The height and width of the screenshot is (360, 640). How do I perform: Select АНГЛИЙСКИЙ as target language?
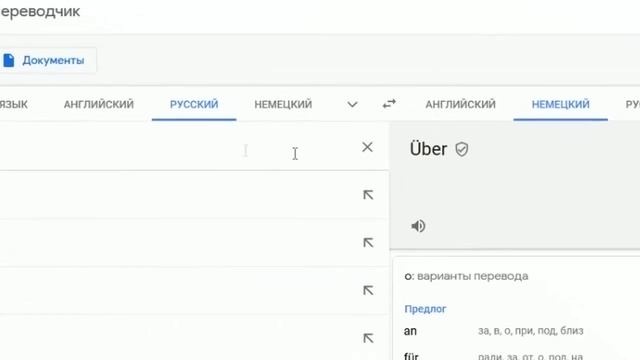[x=460, y=104]
